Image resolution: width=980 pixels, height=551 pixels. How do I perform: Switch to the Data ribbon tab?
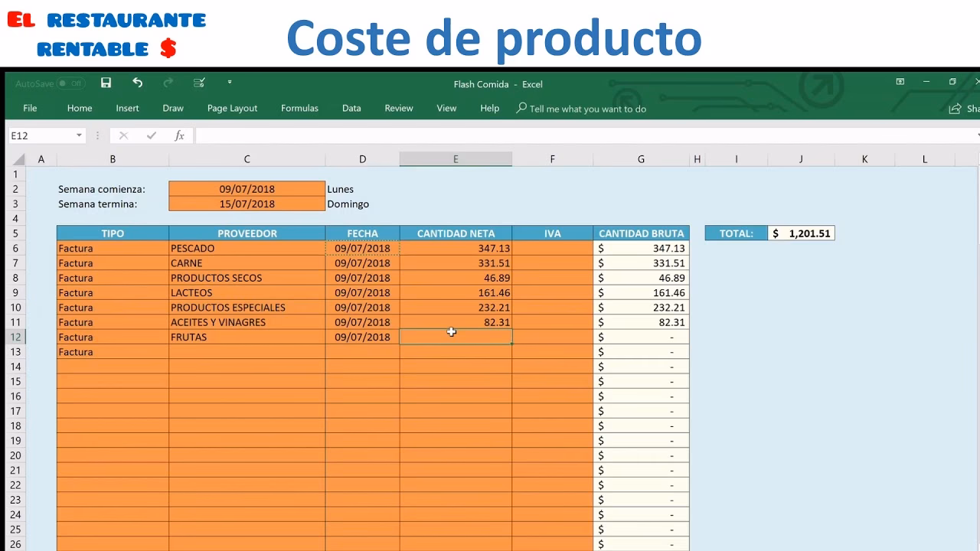tap(351, 108)
